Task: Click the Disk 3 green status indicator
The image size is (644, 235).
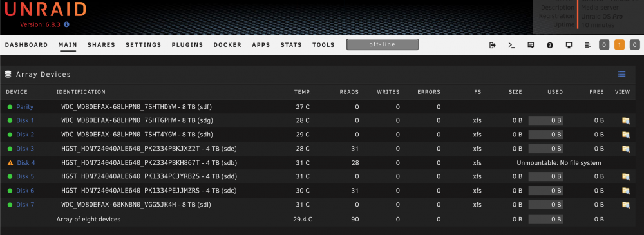Action: tap(10, 149)
